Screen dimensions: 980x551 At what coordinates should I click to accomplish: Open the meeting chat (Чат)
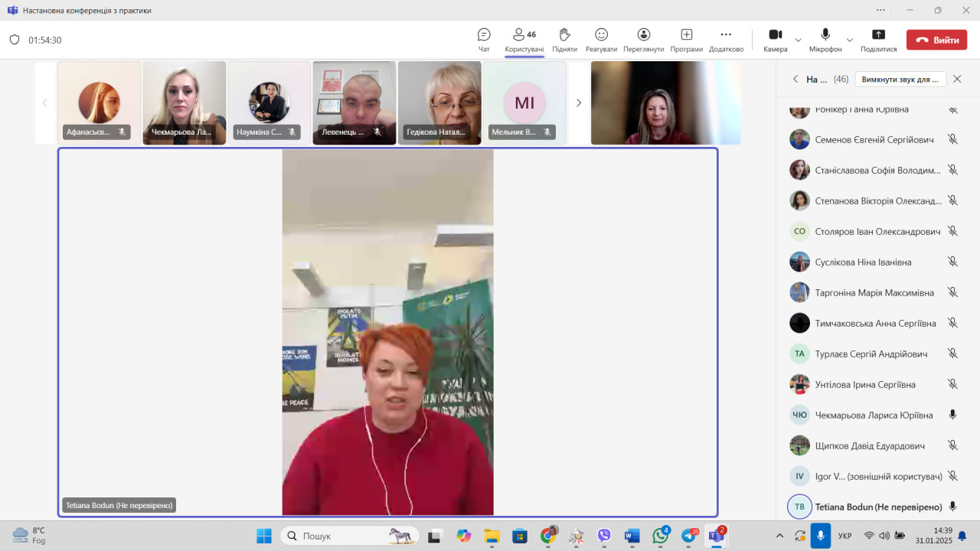click(x=484, y=40)
